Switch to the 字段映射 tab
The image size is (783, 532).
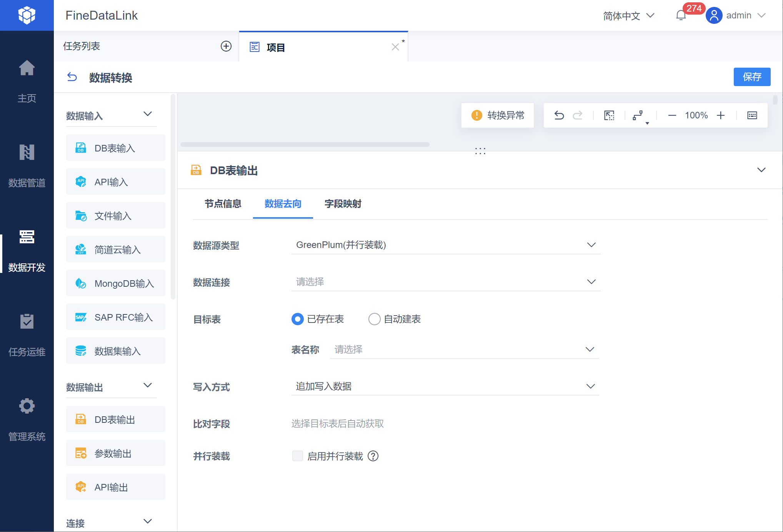pyautogui.click(x=343, y=204)
